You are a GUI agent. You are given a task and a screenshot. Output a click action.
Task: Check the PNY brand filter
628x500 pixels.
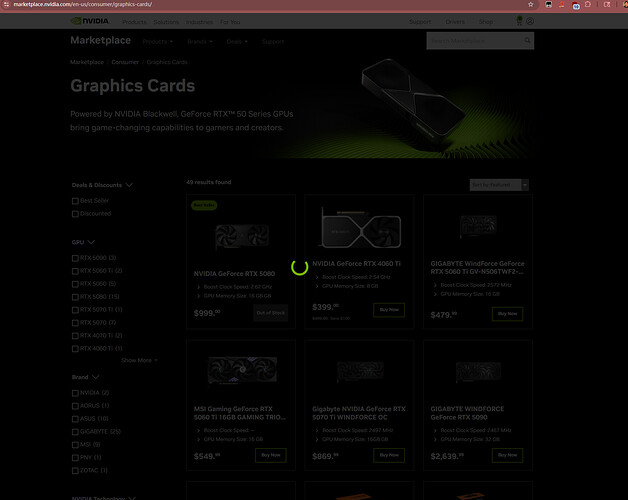(75, 458)
